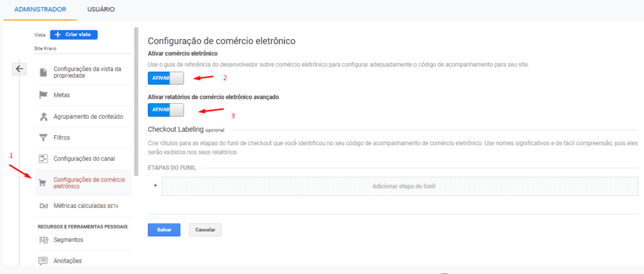
Task: Click the plus sign beside funnel step
Action: click(155, 186)
